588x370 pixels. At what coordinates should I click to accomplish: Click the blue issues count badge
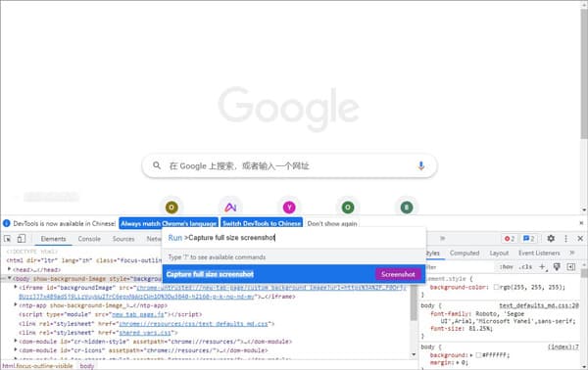(x=529, y=239)
